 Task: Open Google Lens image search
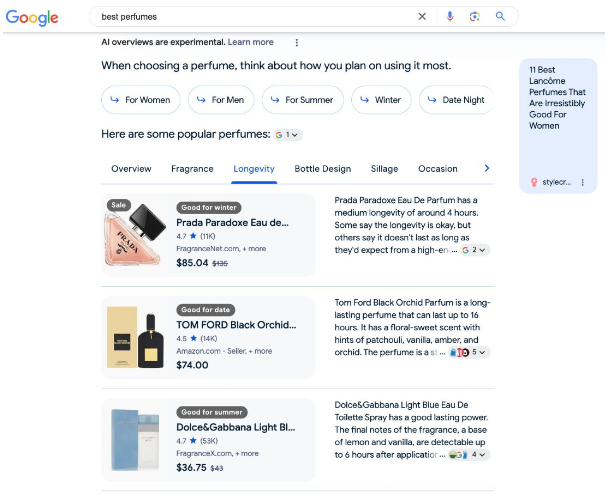click(475, 17)
